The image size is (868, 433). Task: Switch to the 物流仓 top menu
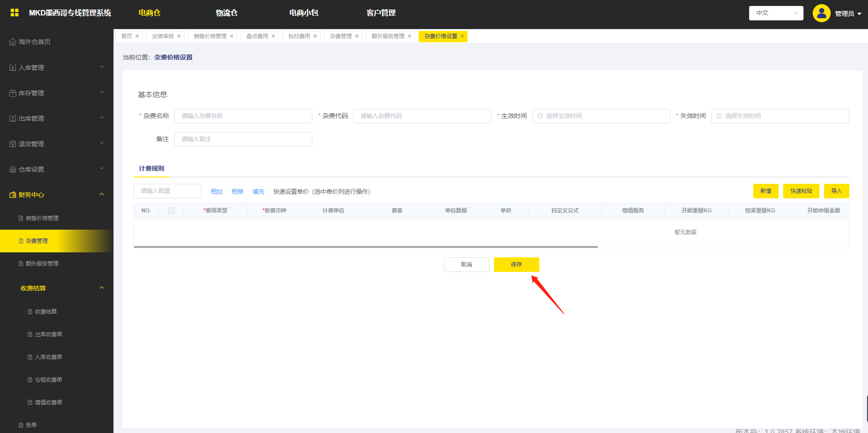[x=227, y=13]
